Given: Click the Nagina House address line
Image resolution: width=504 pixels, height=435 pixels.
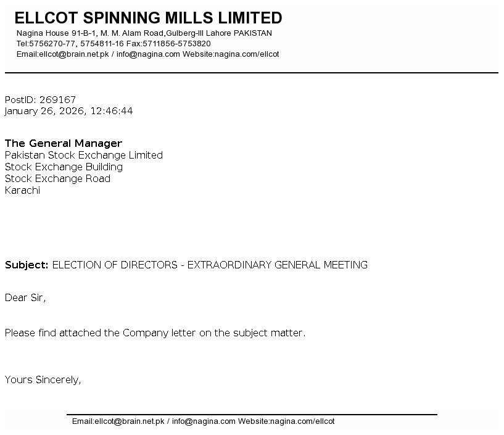Looking at the screenshot, I should click(x=144, y=33).
